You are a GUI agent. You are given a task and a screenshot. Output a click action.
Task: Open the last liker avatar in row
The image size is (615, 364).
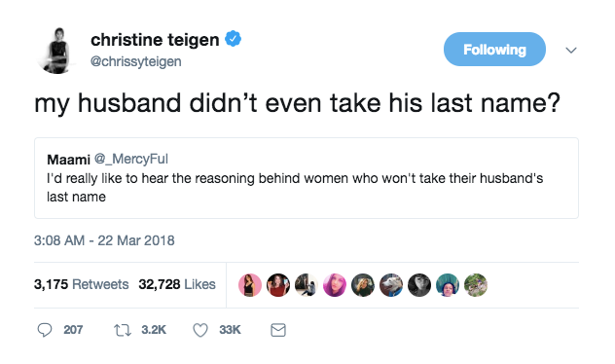pos(476,285)
